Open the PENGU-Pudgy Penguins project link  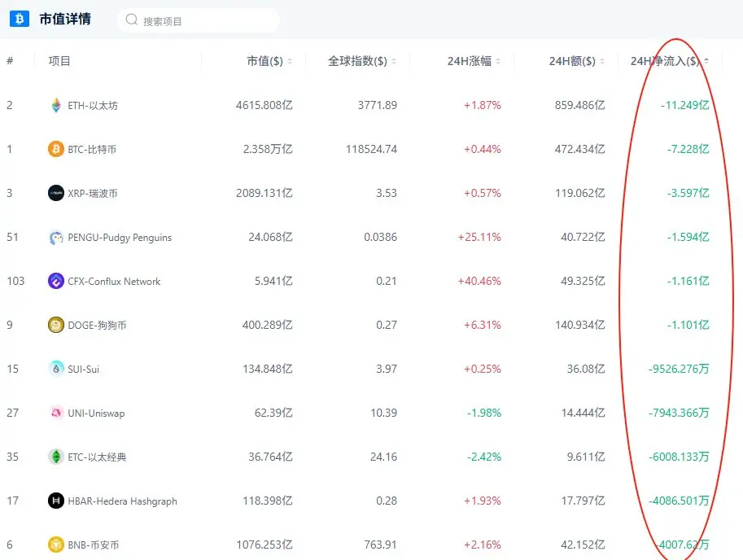coord(120,238)
